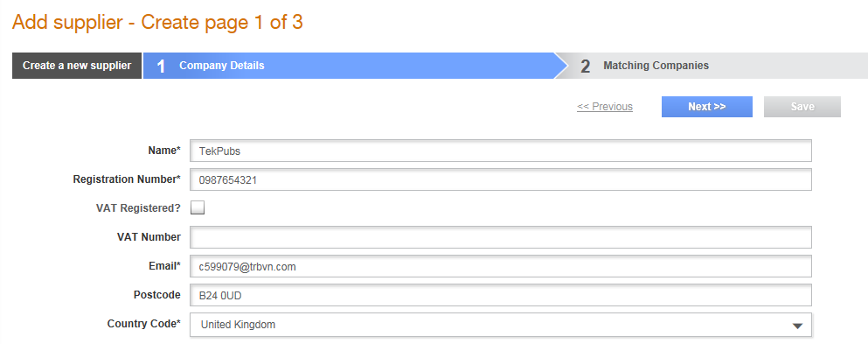Click the 'Name*' field label

click(164, 151)
